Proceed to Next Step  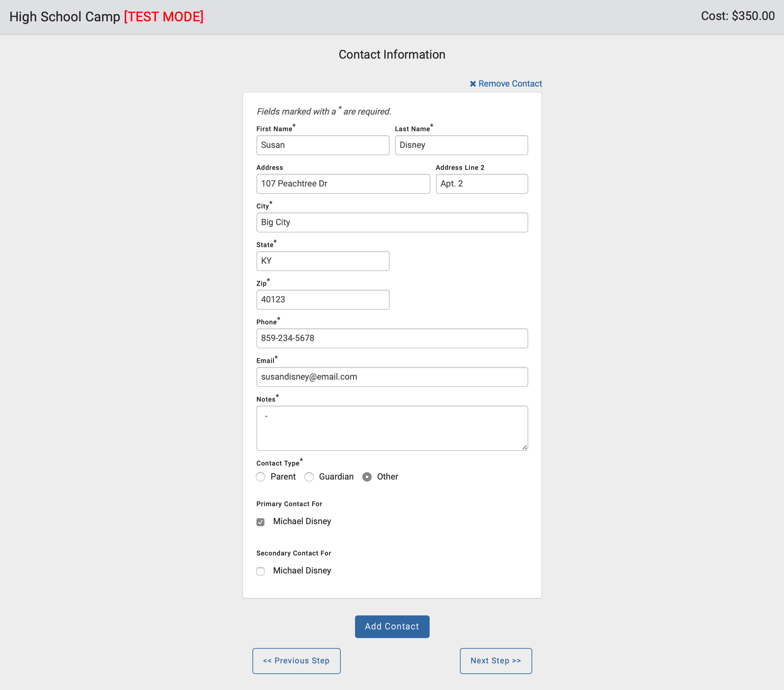[496, 660]
